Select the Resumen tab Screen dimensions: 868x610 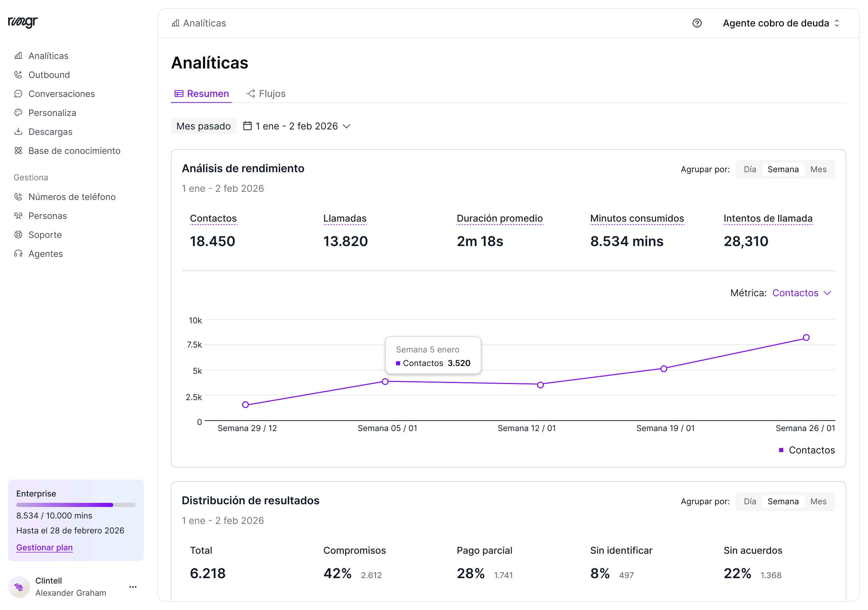[x=201, y=94]
